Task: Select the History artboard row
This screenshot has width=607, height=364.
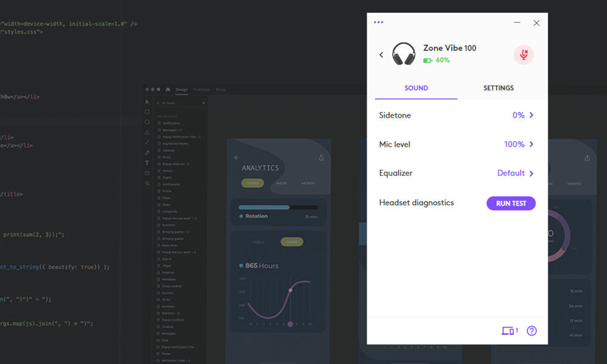Action: click(x=165, y=171)
